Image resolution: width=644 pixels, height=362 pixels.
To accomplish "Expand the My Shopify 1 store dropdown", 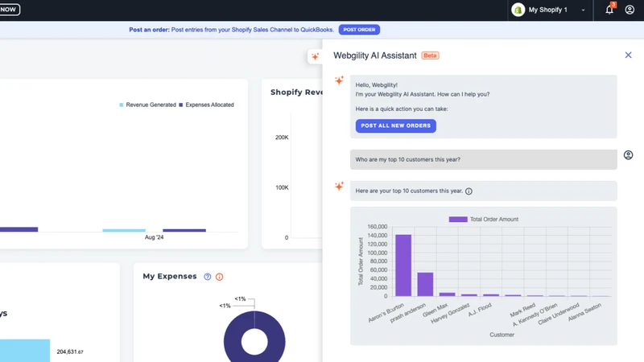I will pos(583,10).
